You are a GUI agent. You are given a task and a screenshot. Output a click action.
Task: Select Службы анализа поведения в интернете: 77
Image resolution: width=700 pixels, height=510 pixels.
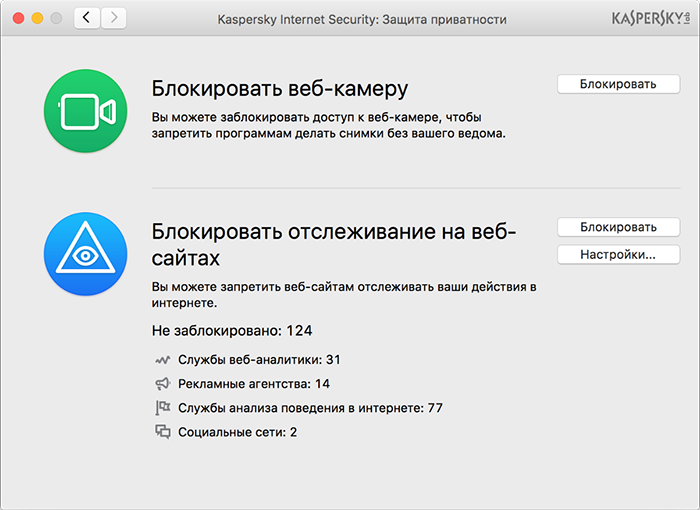click(x=310, y=408)
